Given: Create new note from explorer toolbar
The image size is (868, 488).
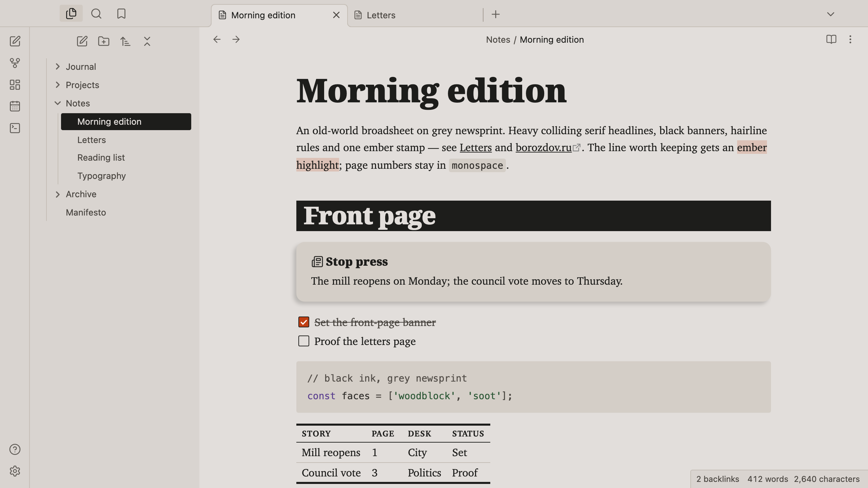Looking at the screenshot, I should (82, 41).
